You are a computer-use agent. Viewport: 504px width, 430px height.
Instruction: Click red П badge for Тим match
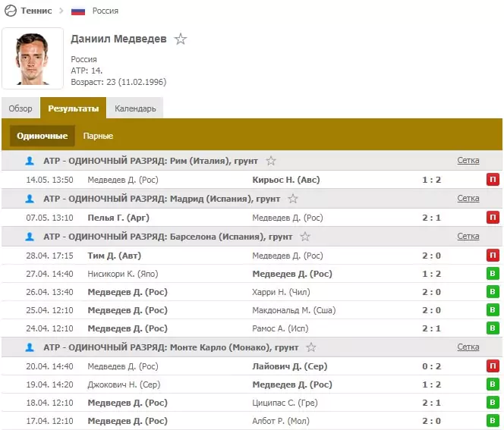point(493,256)
